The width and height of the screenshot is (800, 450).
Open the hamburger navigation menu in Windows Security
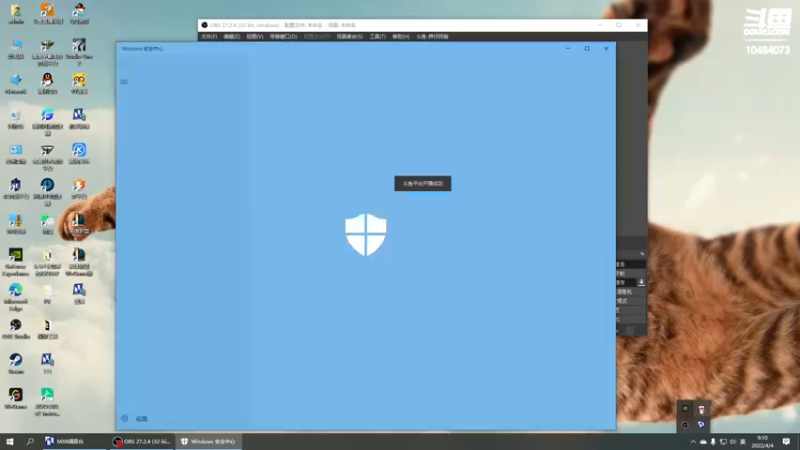point(124,82)
